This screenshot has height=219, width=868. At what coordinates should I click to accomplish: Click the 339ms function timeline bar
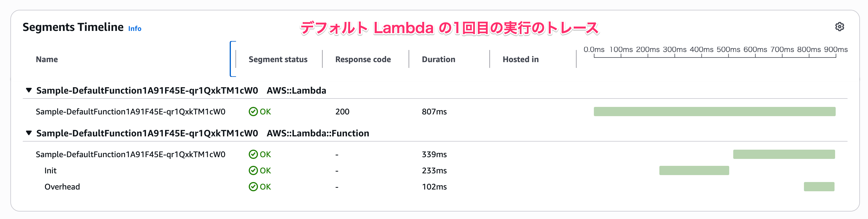pyautogui.click(x=784, y=154)
